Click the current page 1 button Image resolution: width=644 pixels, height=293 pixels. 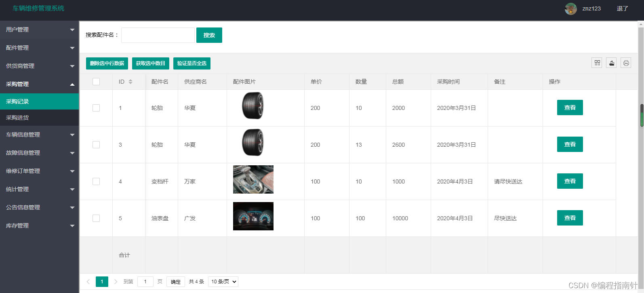pyautogui.click(x=102, y=282)
